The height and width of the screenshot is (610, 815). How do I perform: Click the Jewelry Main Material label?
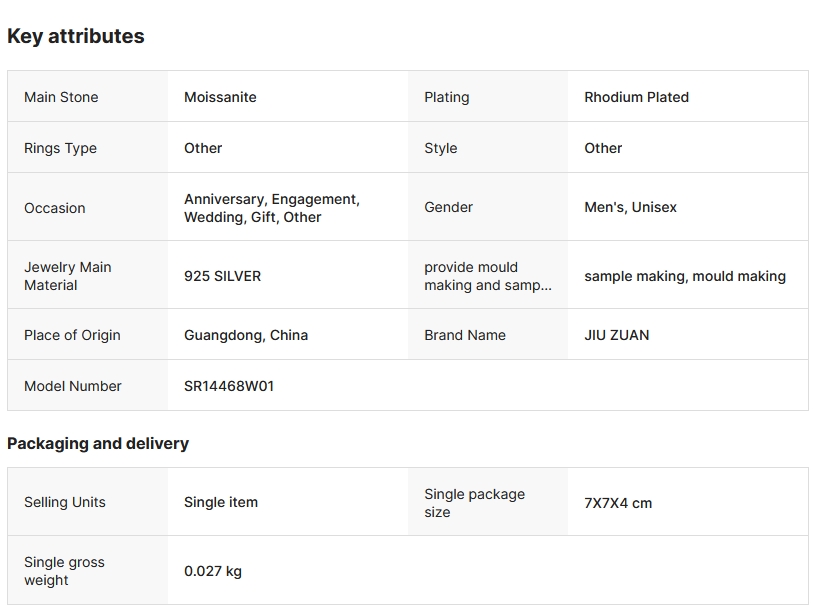point(68,276)
